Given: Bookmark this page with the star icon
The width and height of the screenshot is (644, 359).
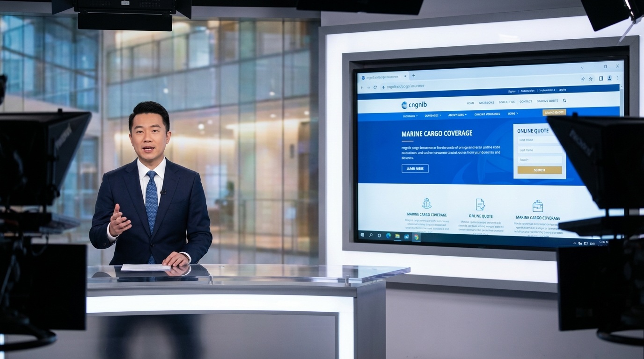Looking at the screenshot, I should coord(591,79).
